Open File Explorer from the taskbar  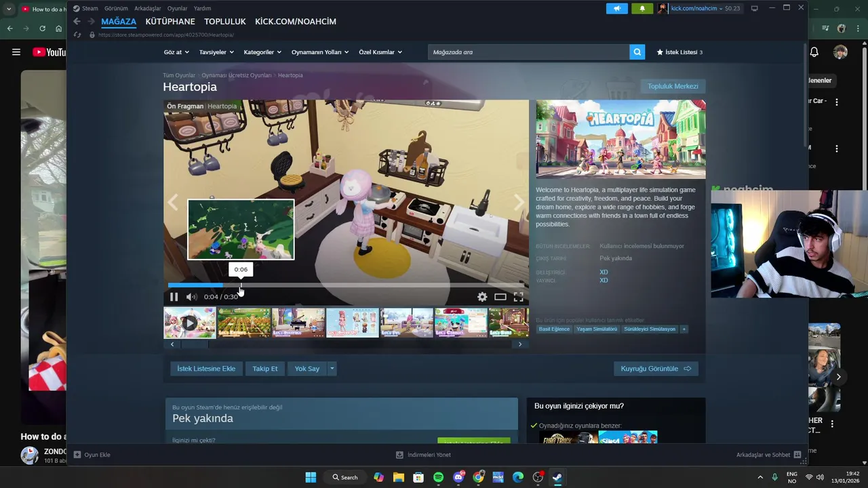398,477
